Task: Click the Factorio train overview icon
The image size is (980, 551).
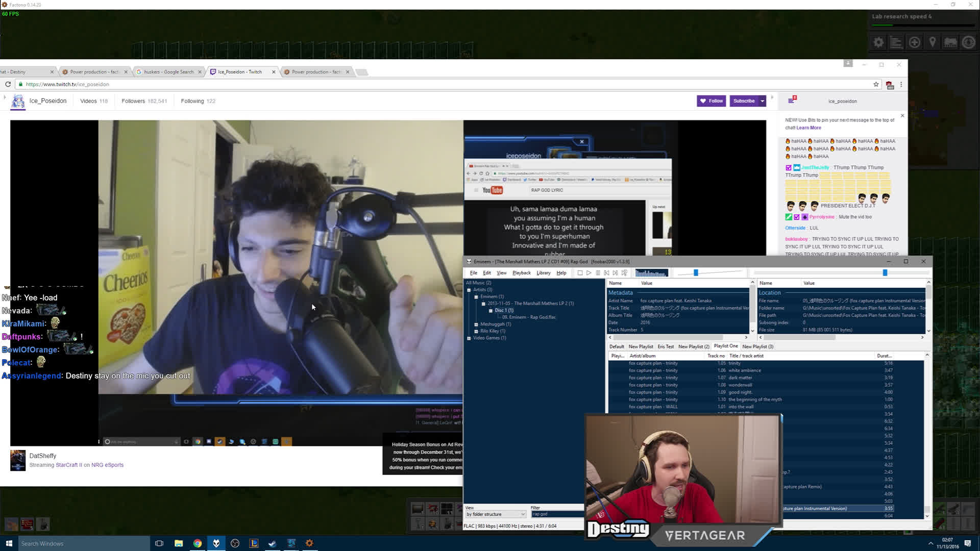Action: (950, 43)
